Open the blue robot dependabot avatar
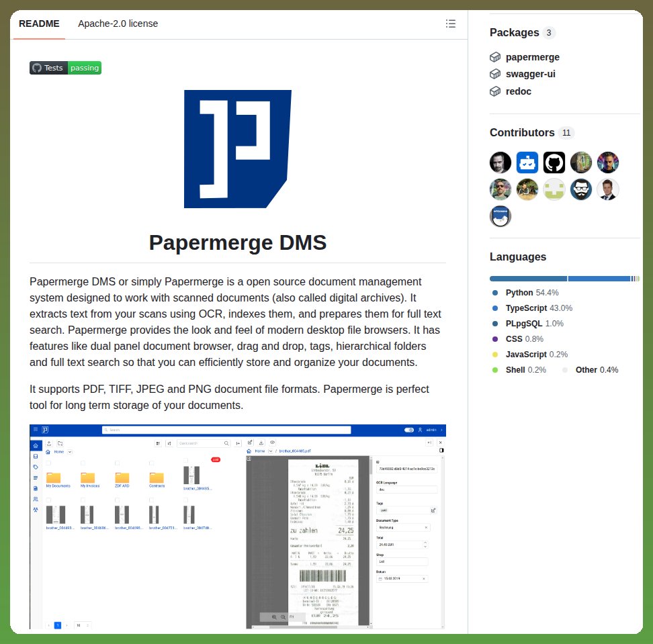Viewport: 653px width, 644px height. click(x=527, y=163)
